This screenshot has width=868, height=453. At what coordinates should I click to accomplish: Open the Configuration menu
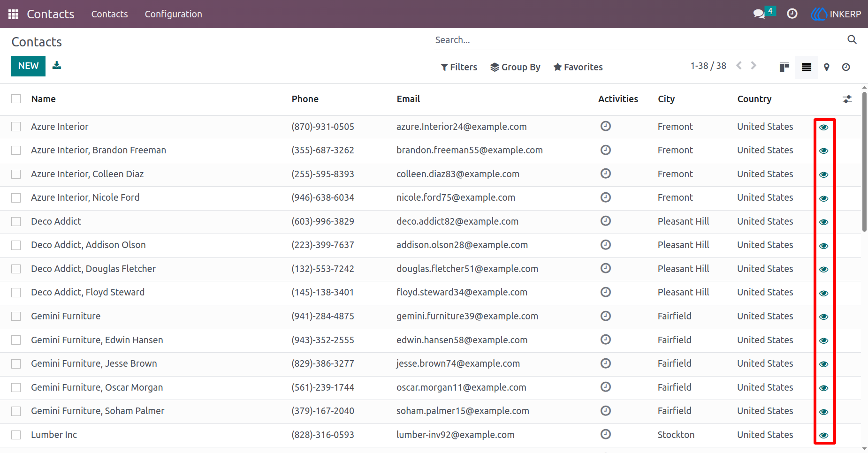[x=174, y=14]
